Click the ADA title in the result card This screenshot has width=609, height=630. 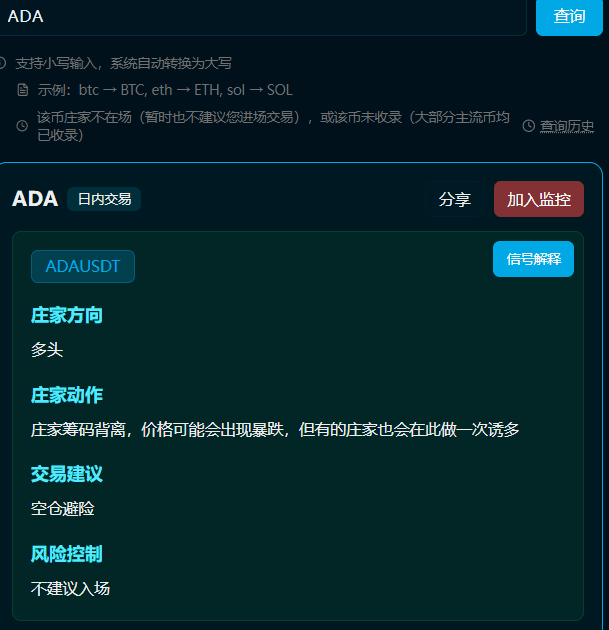pos(35,199)
